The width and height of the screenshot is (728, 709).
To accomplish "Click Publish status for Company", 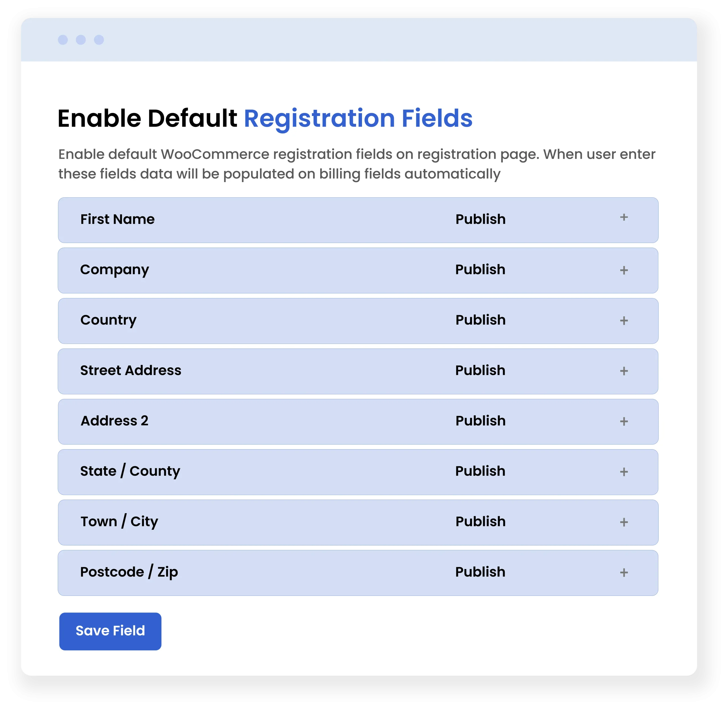I will [x=480, y=270].
